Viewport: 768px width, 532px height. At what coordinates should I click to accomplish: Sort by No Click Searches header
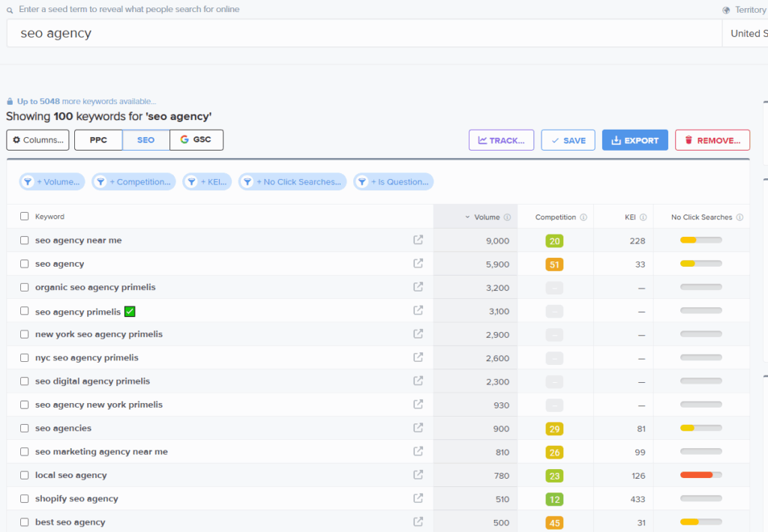(x=701, y=217)
